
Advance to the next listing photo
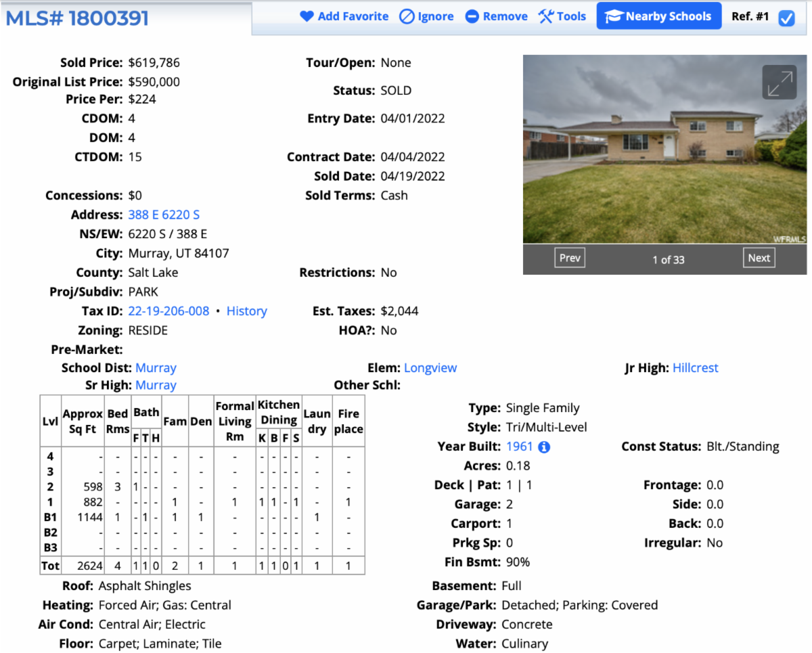click(759, 257)
